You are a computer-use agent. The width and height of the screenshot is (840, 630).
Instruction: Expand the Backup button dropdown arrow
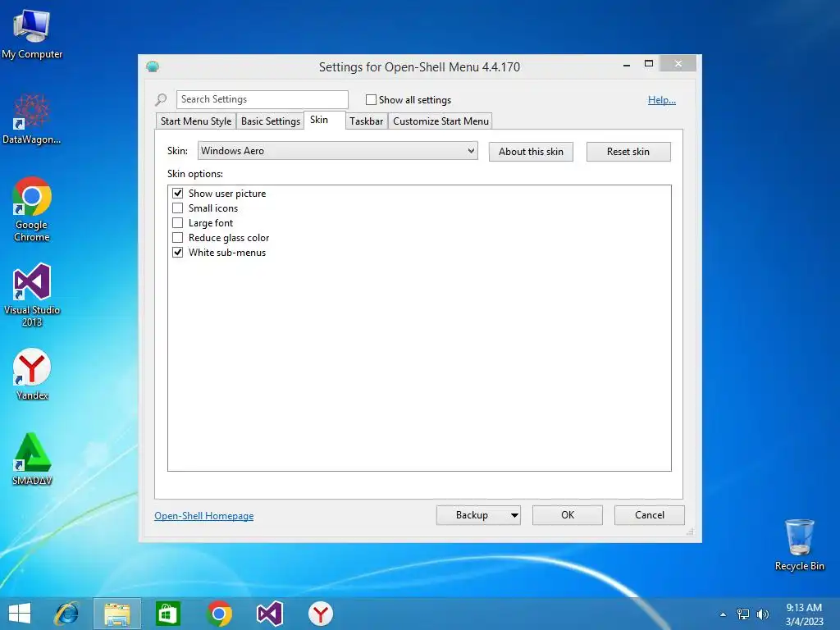(514, 515)
